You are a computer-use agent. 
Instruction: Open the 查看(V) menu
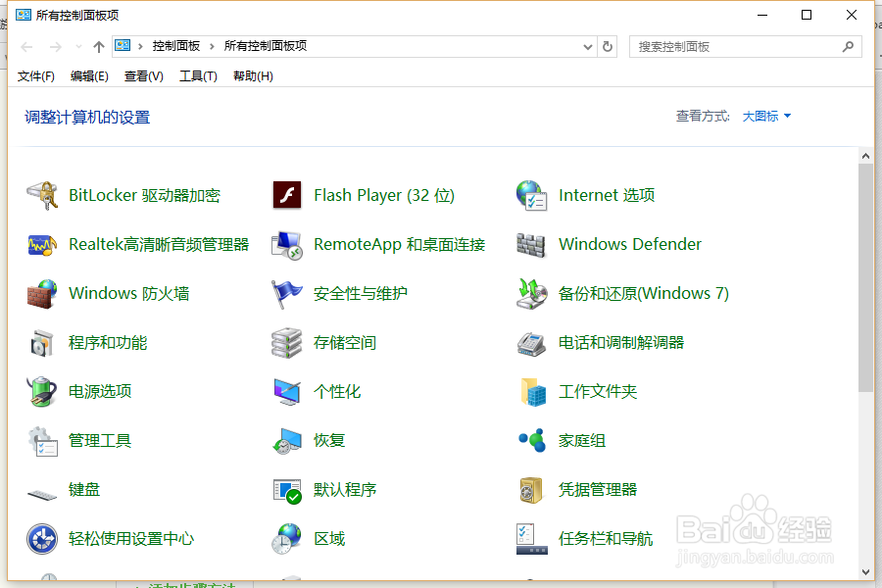tap(144, 76)
